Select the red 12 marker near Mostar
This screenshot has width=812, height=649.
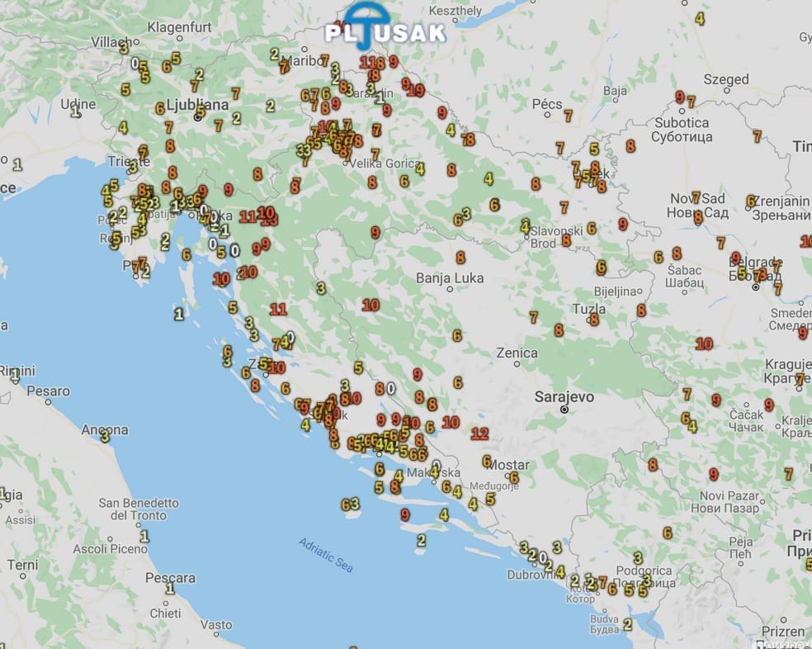[x=479, y=433]
